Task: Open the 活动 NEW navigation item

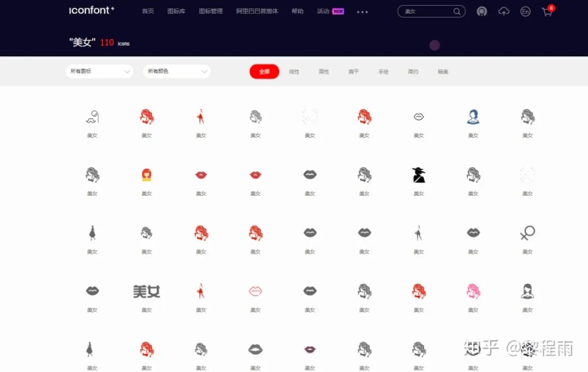Action: [331, 11]
